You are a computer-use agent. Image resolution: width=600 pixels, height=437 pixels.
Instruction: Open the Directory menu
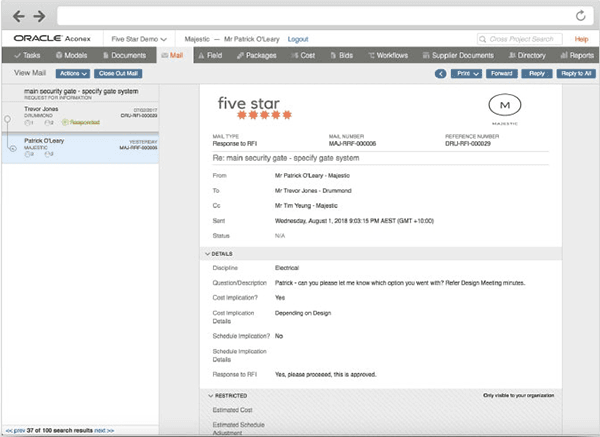[527, 55]
